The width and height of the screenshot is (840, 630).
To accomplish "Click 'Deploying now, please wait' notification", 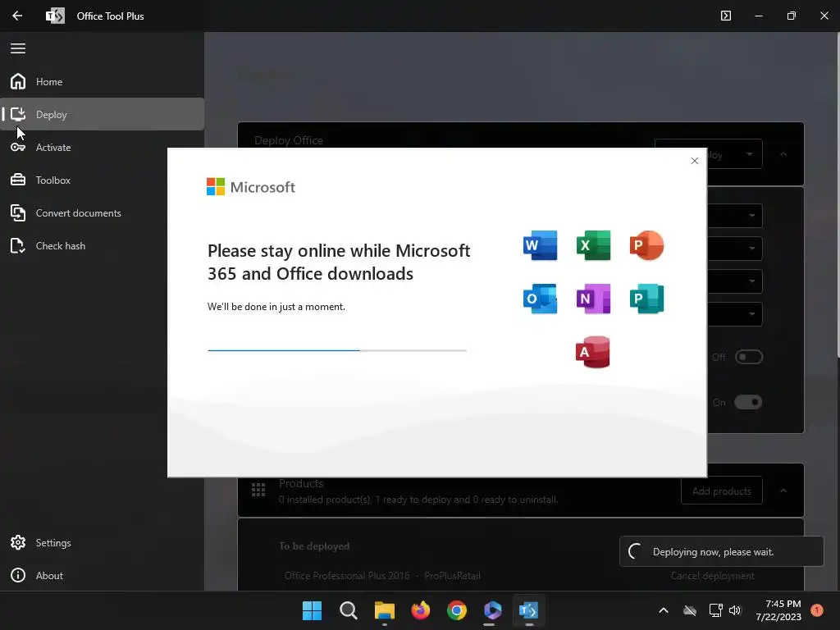I will coord(721,552).
